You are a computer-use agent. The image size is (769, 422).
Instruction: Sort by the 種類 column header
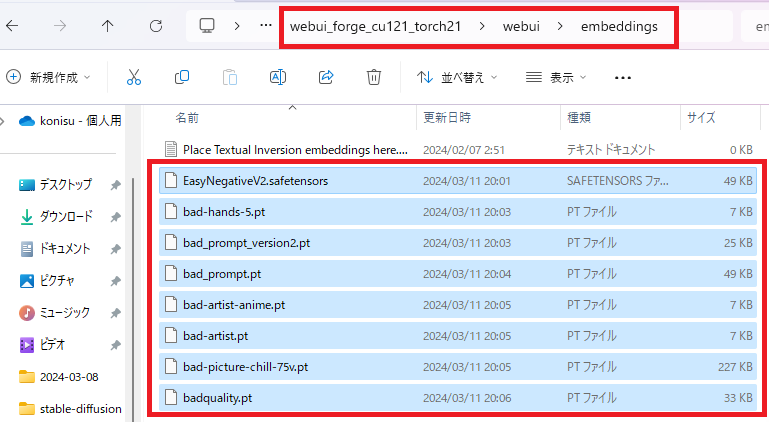[579, 118]
